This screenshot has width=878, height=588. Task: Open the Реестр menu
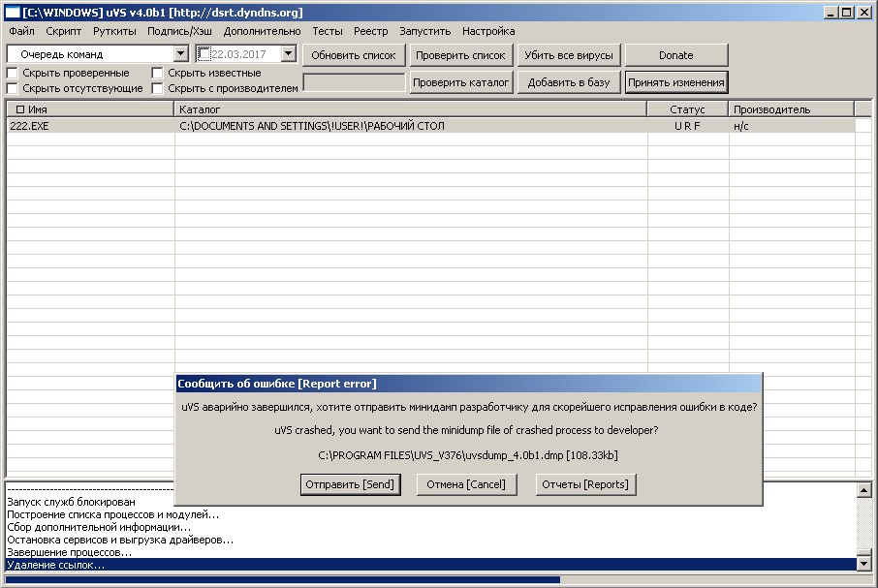pyautogui.click(x=371, y=31)
